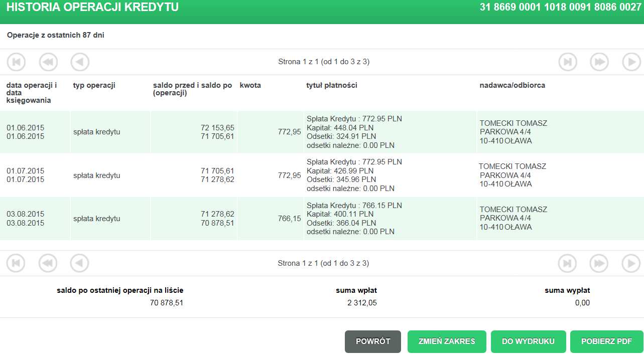Jump back several pages in top pager
The width and height of the screenshot is (644, 361).
tap(48, 62)
